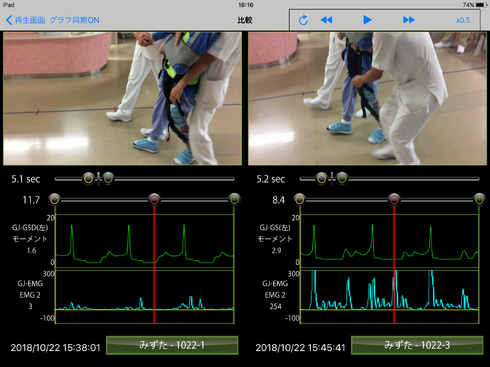Select yellow start marker on right 8.4 timeline
The image size is (490, 367).
click(x=299, y=200)
